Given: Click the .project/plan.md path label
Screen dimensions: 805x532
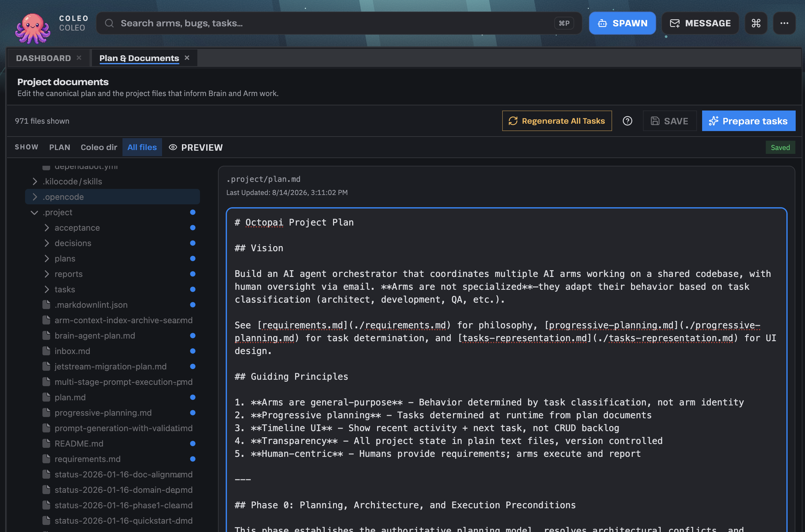Looking at the screenshot, I should tap(264, 179).
